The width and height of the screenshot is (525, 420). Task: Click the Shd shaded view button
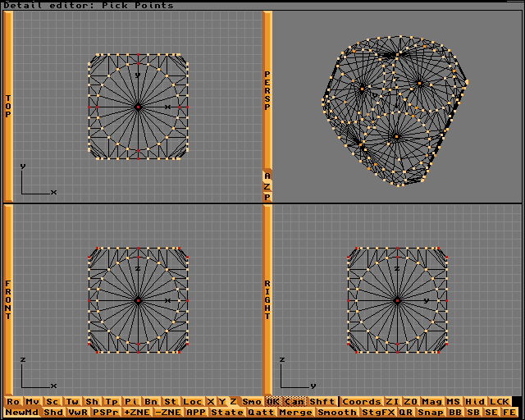(53, 413)
